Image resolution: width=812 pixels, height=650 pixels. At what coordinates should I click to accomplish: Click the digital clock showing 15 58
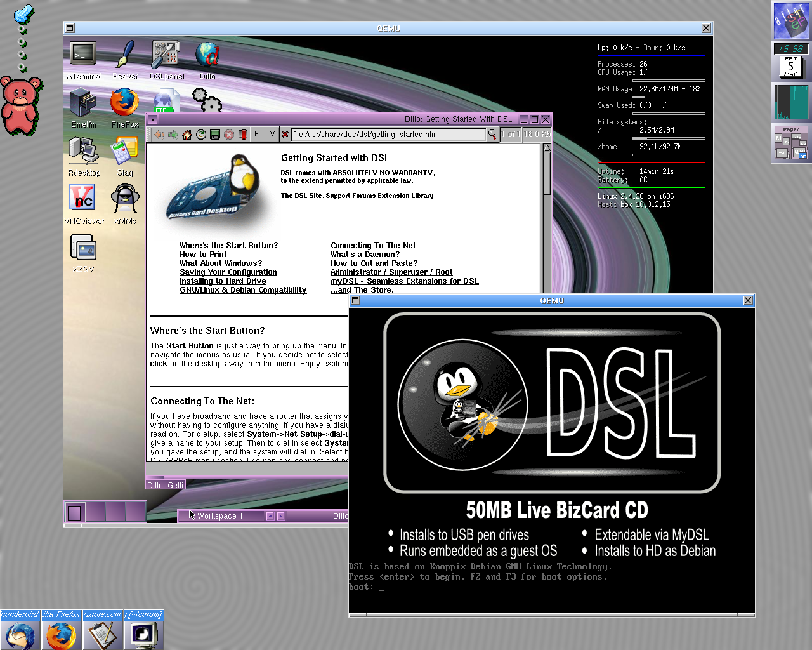(x=790, y=48)
